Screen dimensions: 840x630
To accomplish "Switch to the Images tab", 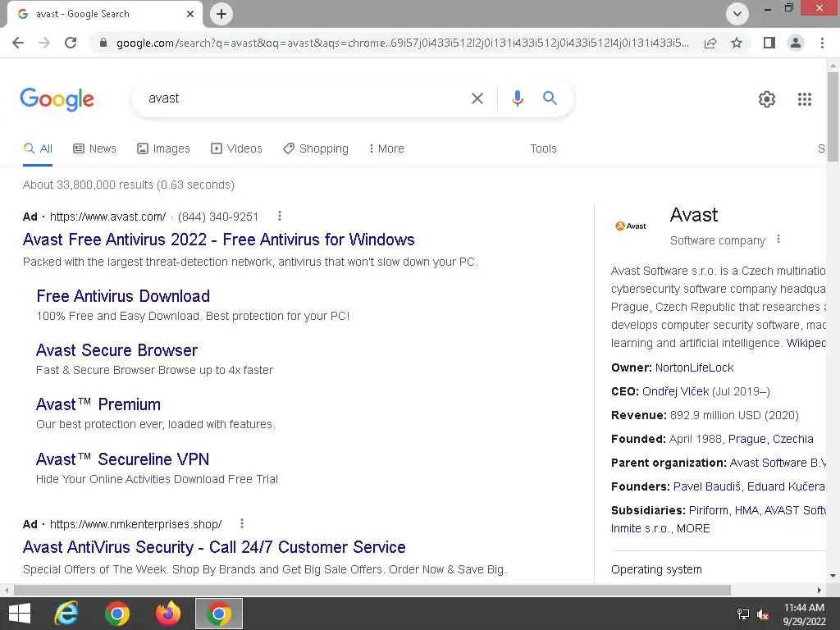I will pos(163,149).
